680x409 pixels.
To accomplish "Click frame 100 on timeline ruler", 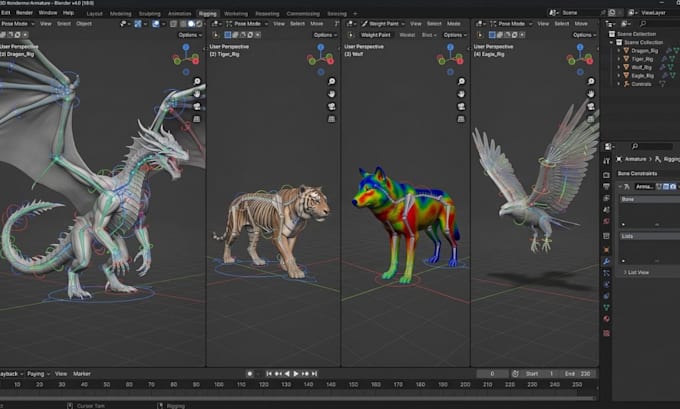I will tap(219, 384).
